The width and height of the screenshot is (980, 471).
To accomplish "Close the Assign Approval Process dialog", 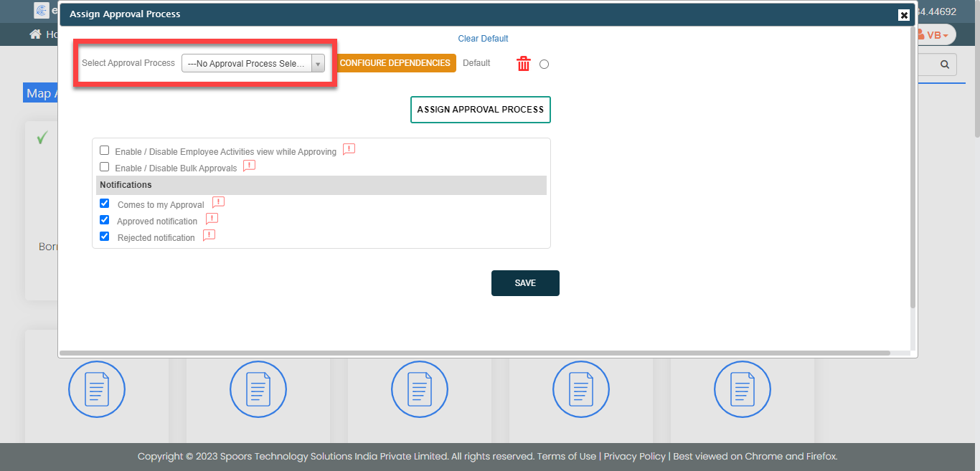I will coord(903,15).
